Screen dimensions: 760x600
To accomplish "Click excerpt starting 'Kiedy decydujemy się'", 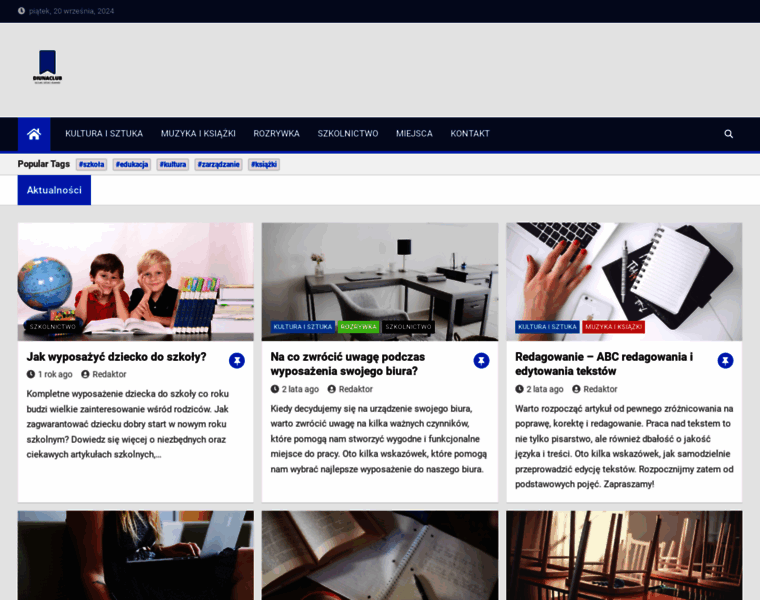I will click(x=379, y=439).
